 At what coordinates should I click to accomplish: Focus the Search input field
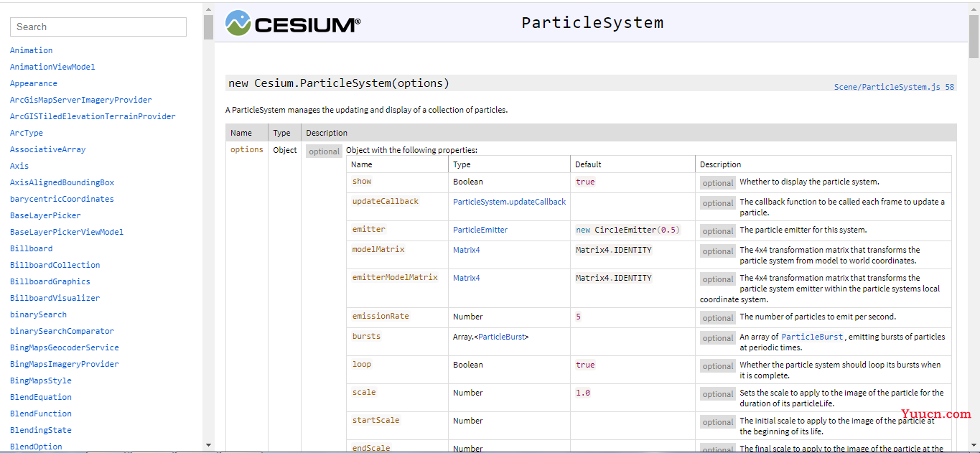(98, 27)
